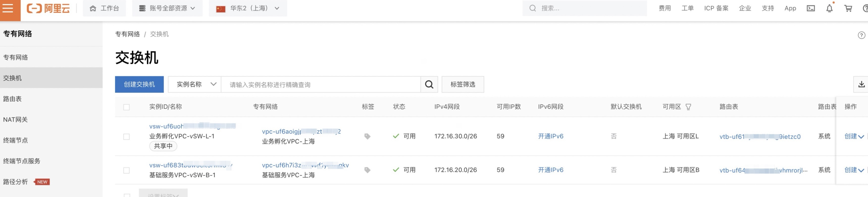Open the 实例名称 filter dropdown
Viewport: 868px width, 197px height.
tap(195, 84)
